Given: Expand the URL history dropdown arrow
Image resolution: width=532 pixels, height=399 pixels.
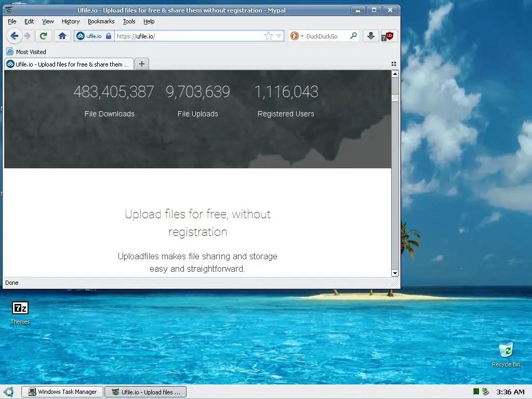Looking at the screenshot, I should click(279, 36).
